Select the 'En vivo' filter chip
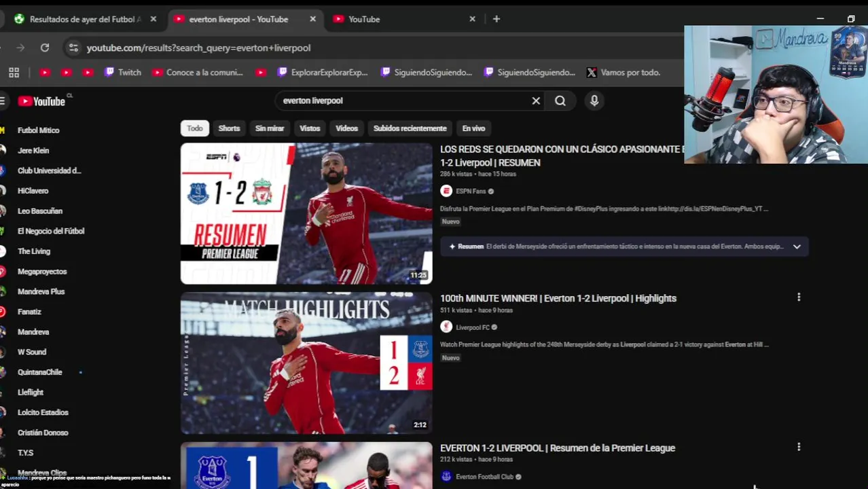This screenshot has height=489, width=868. point(474,128)
